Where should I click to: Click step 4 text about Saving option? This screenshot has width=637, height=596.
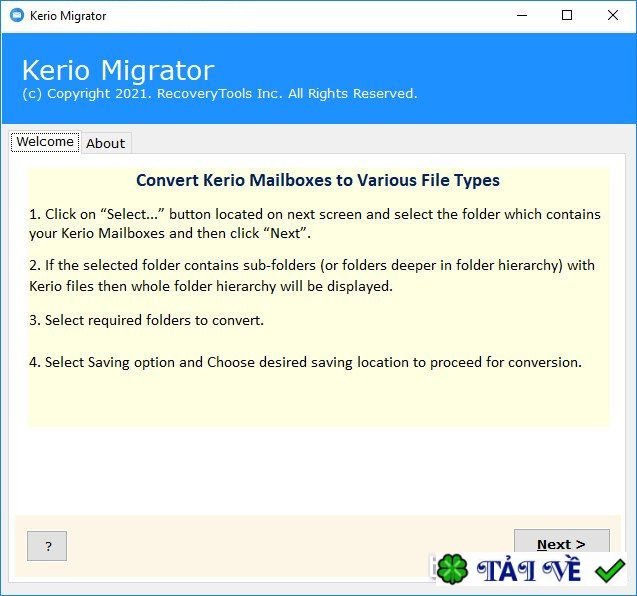305,362
